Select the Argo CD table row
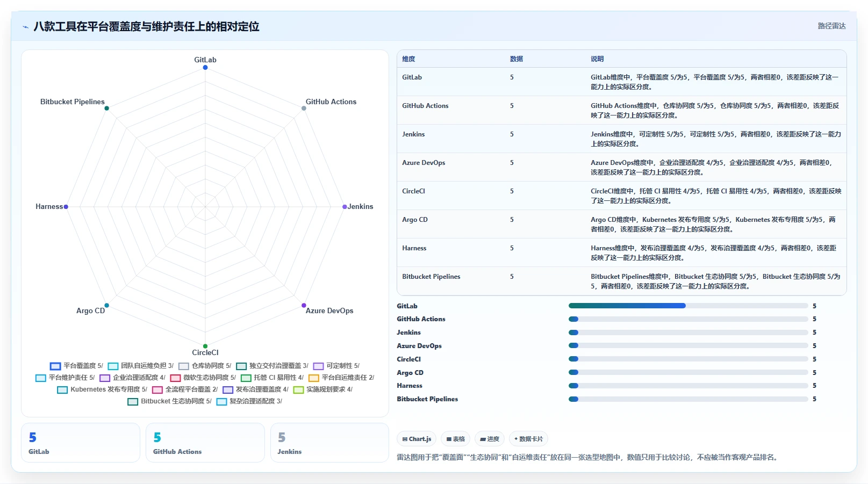 [621, 224]
